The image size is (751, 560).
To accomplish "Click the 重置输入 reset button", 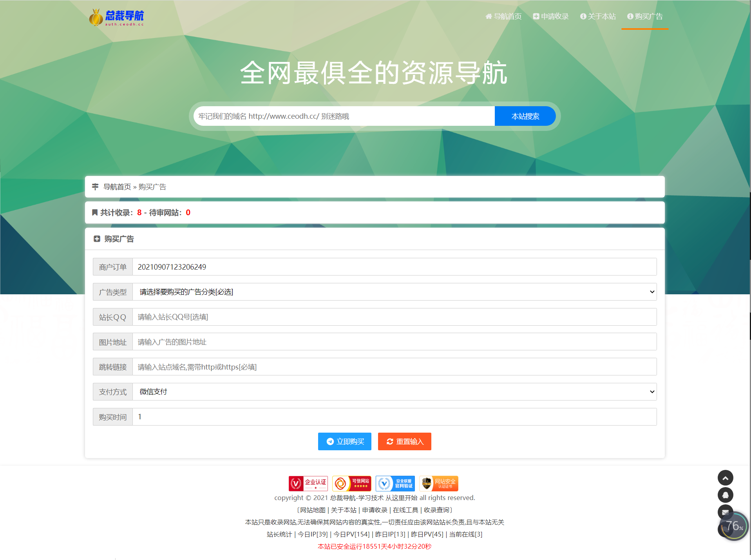I will 404,441.
